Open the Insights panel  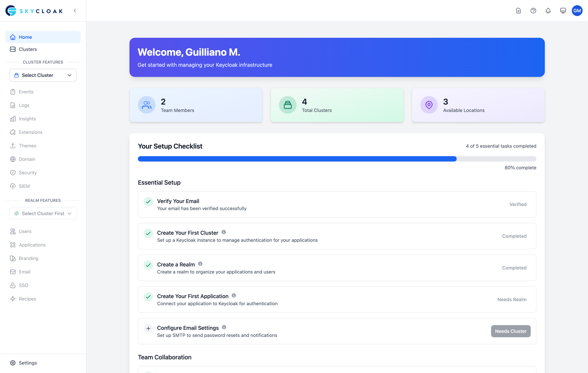click(27, 119)
